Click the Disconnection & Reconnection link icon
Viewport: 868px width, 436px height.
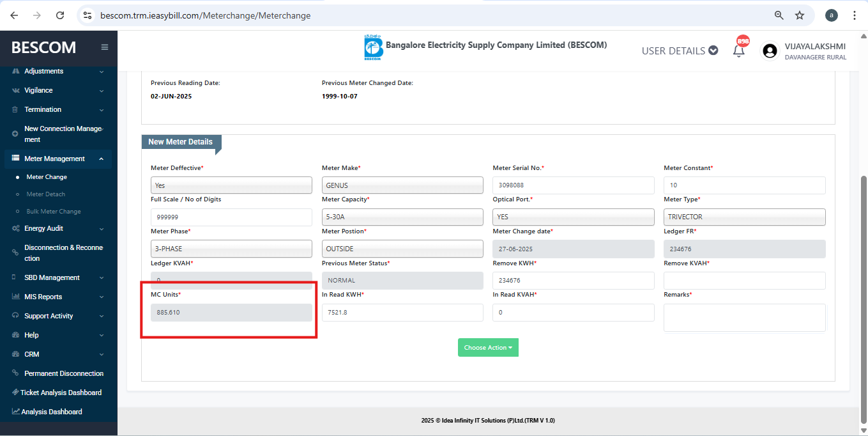(x=15, y=253)
